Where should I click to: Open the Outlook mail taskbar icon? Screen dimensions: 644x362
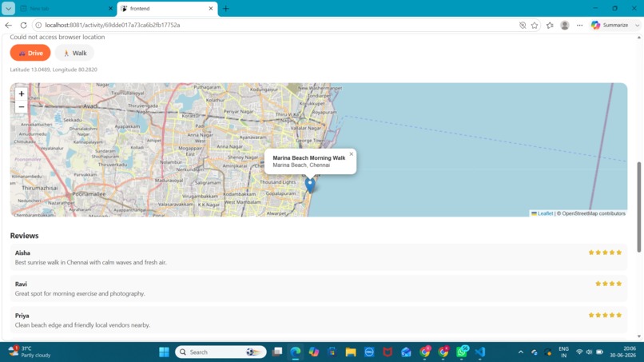coord(406,352)
